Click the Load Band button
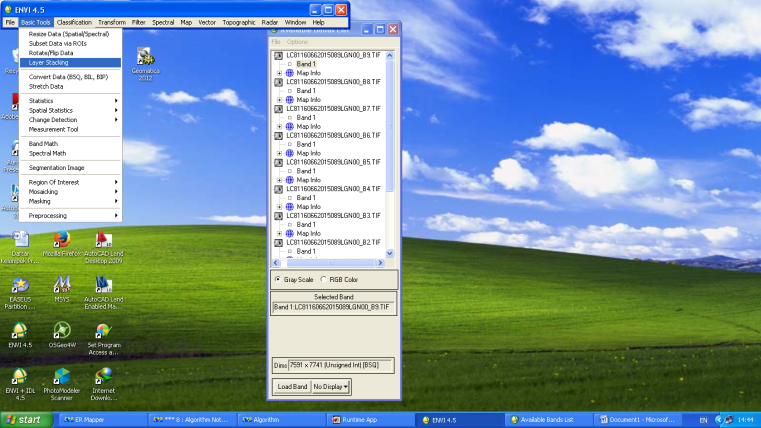This screenshot has height=428, width=761. [292, 387]
